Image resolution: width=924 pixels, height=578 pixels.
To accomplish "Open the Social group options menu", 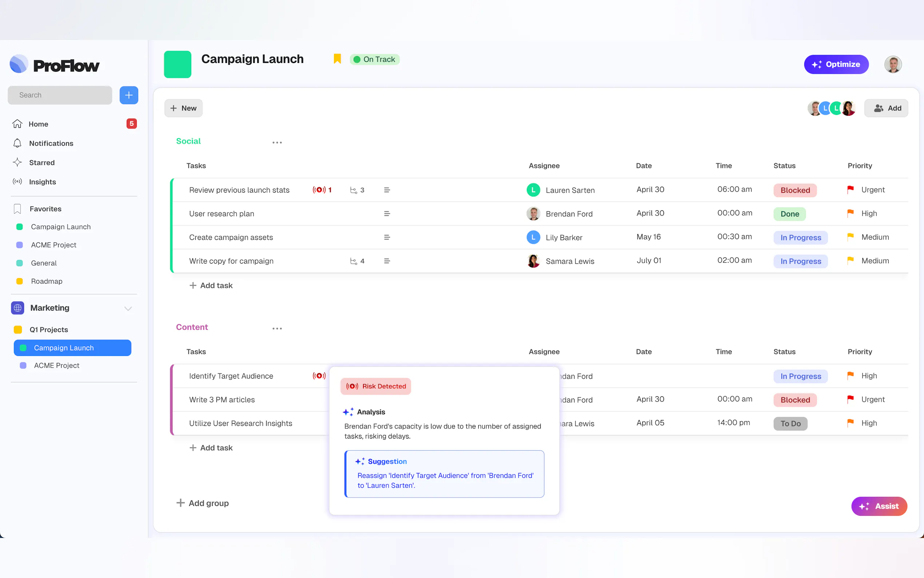I will tap(277, 143).
